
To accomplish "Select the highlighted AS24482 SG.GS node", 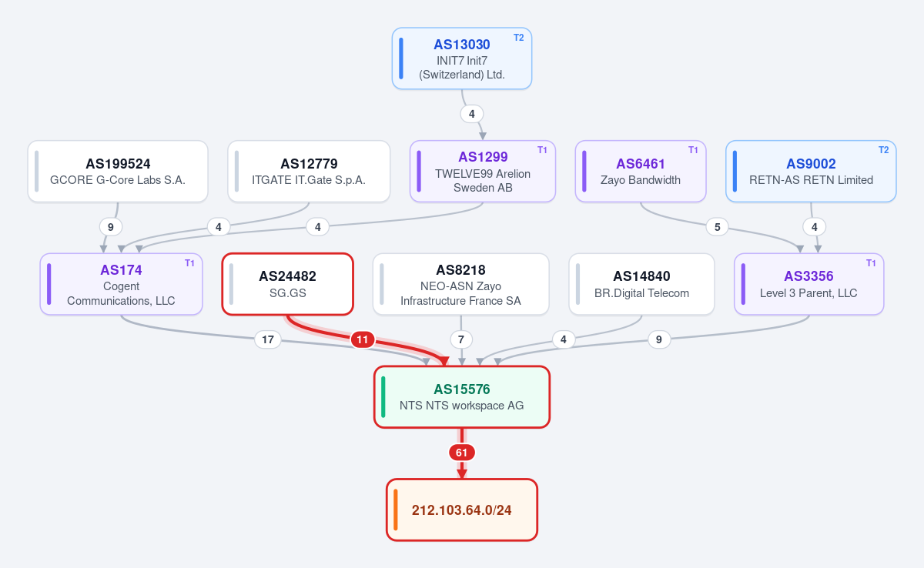I will click(288, 284).
